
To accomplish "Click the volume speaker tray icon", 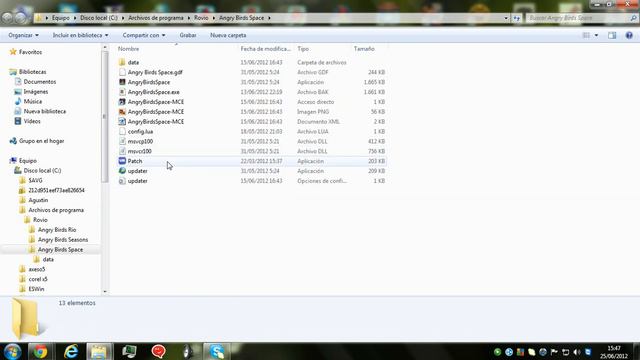I will [x=577, y=352].
